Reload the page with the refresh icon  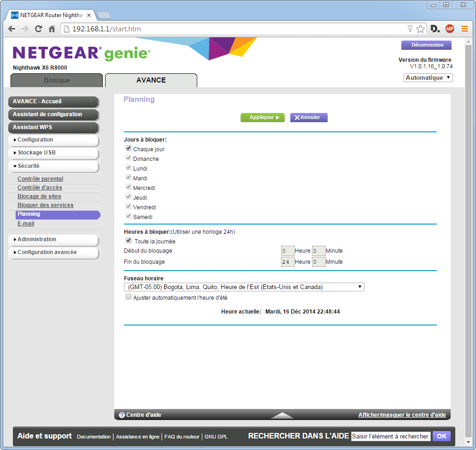tap(39, 29)
